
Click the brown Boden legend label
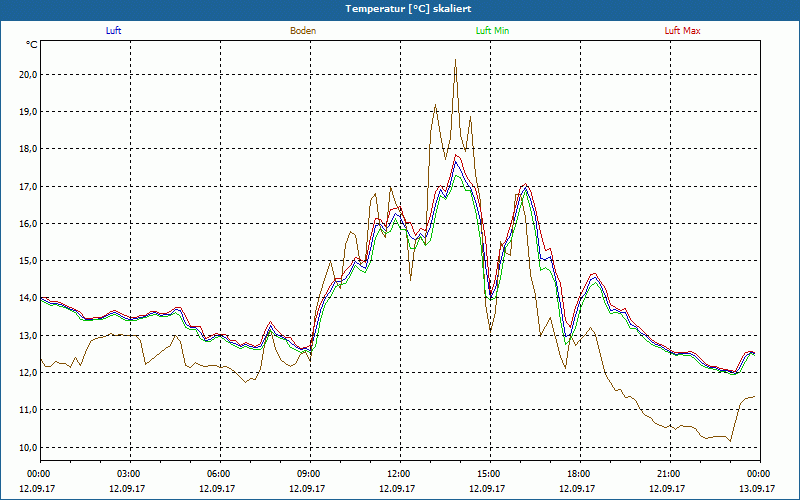pyautogui.click(x=303, y=31)
